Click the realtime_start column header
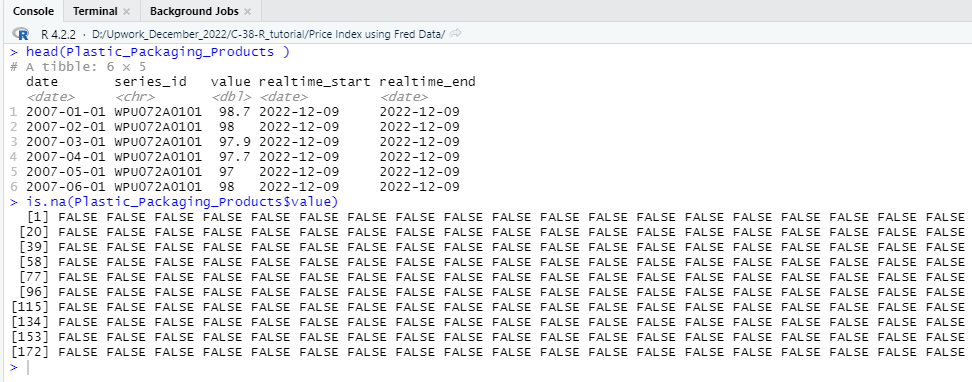Image resolution: width=972 pixels, height=382 pixels. (x=315, y=82)
